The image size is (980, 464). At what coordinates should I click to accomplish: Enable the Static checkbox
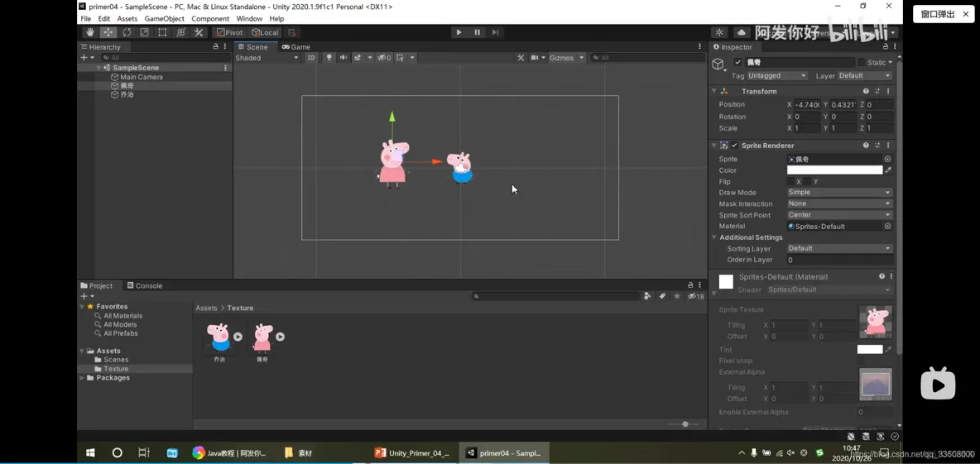pos(862,63)
